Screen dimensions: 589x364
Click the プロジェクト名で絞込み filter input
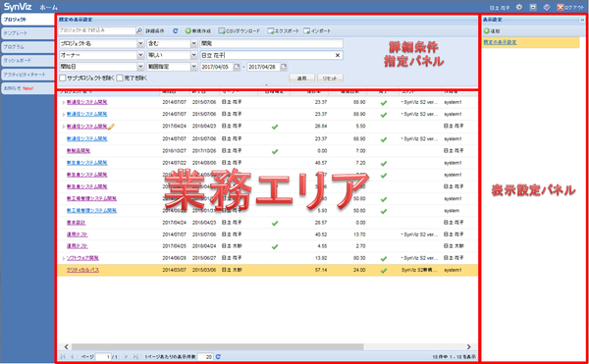click(x=96, y=30)
